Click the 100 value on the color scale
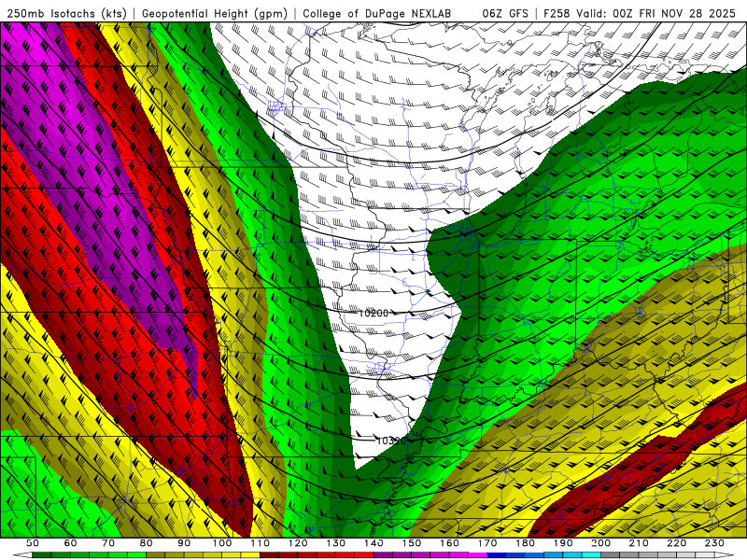 [x=222, y=543]
